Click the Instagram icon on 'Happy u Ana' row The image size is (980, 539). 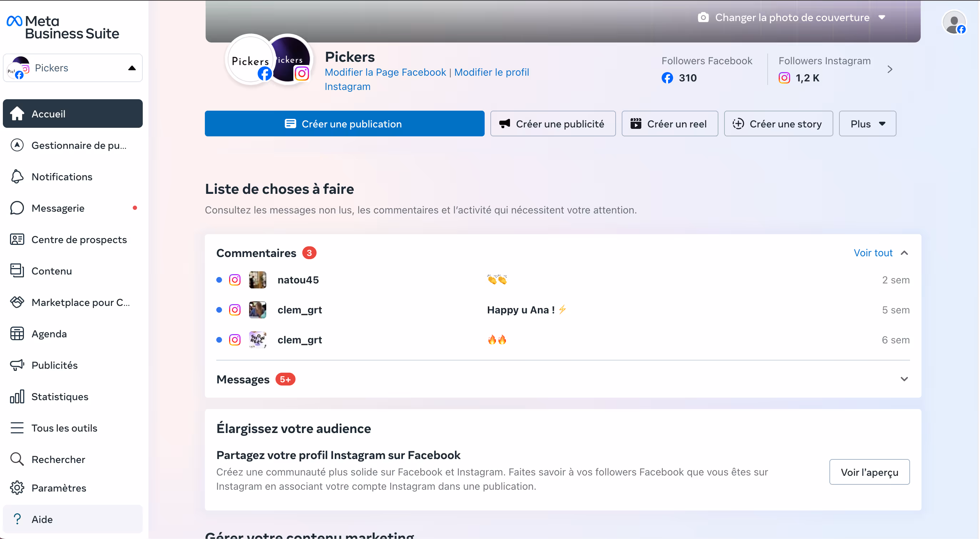(x=235, y=309)
